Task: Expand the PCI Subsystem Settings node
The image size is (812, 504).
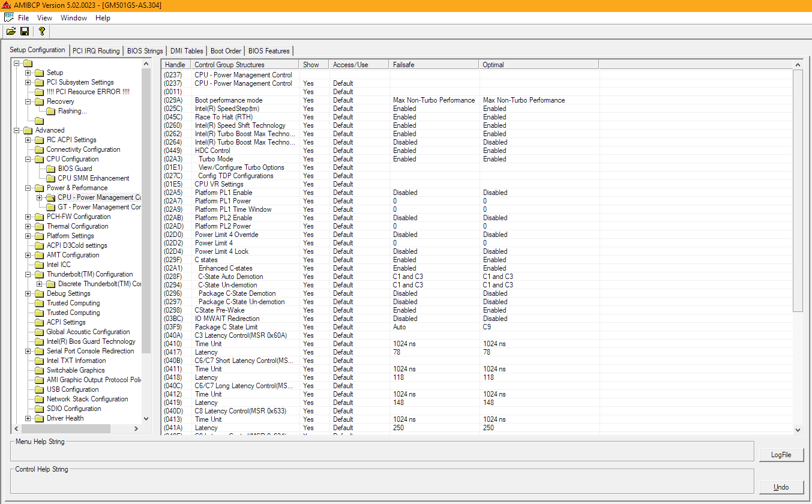Action: click(28, 82)
